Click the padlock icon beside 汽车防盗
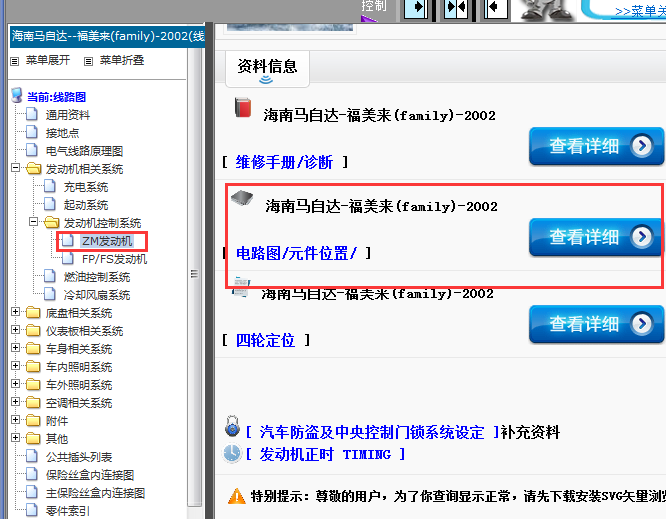This screenshot has height=519, width=666. pos(232,427)
